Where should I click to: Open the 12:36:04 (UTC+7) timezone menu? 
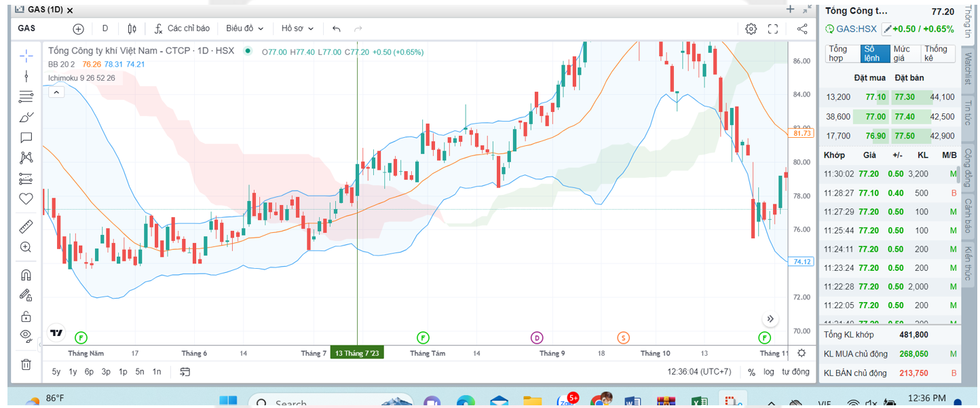(699, 372)
